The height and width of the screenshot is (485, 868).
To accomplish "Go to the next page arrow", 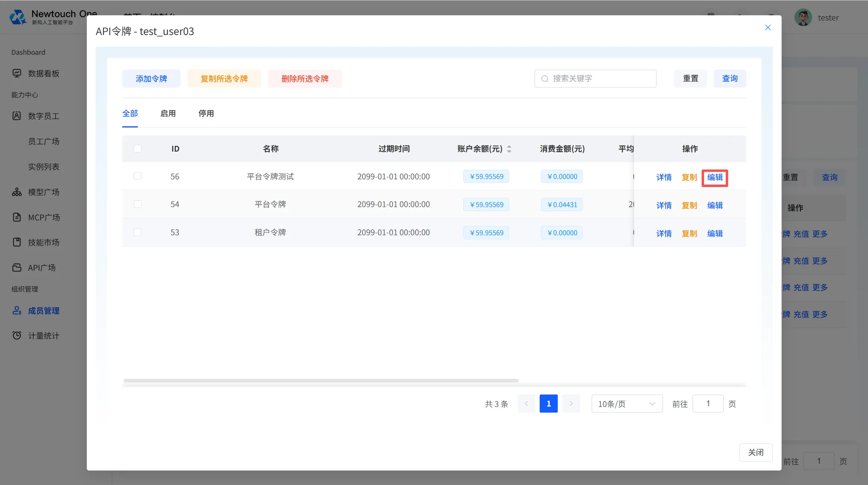I will pos(571,404).
